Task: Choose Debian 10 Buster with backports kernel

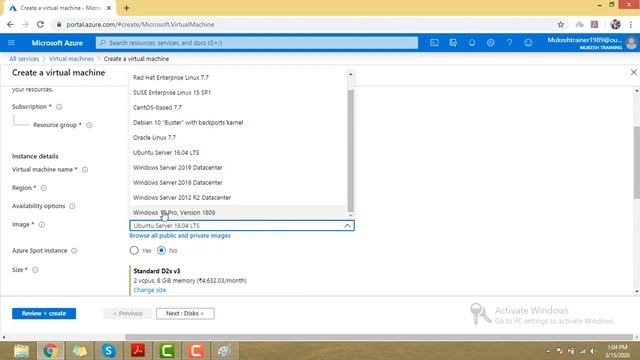Action: click(x=237, y=122)
